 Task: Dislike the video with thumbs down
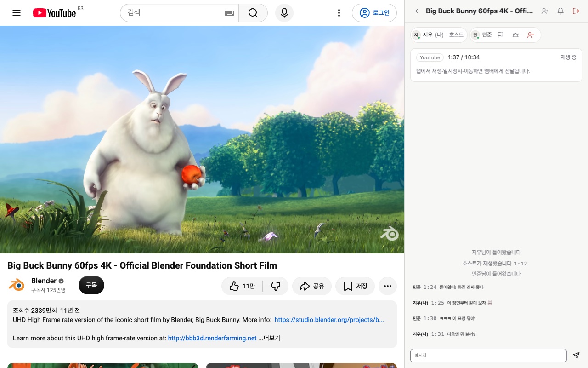pyautogui.click(x=276, y=286)
